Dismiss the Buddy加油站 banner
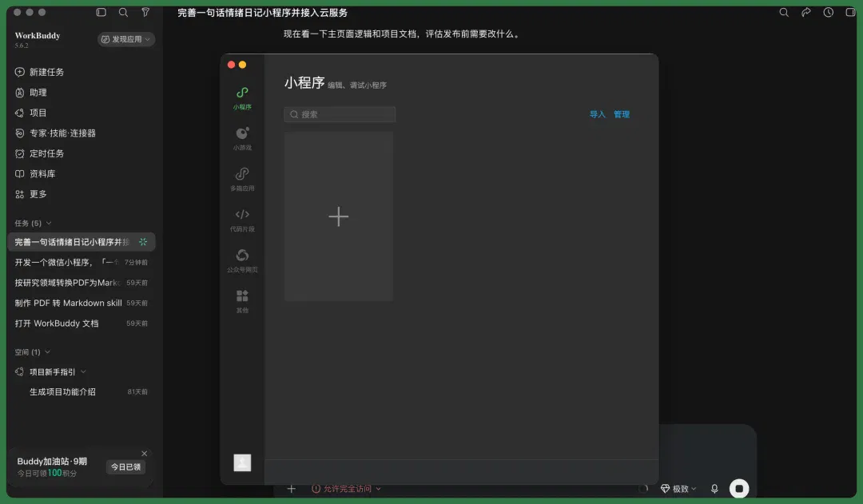Image resolution: width=863 pixels, height=504 pixels. [144, 454]
